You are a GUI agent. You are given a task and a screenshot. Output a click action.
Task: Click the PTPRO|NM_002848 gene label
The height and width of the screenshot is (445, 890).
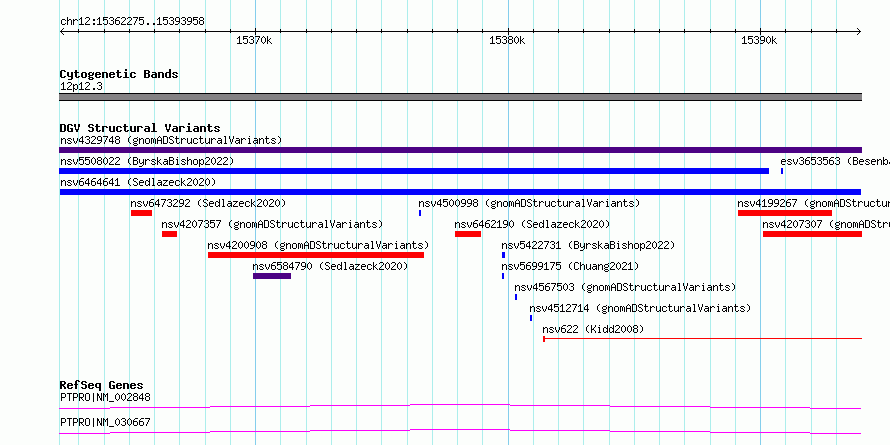coord(105,397)
